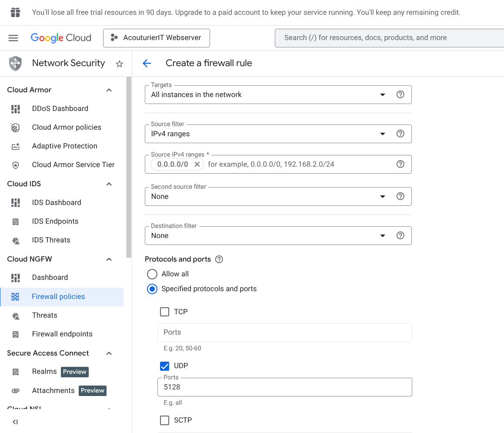
Task: Enable the TCP protocol checkbox
Action: (164, 312)
